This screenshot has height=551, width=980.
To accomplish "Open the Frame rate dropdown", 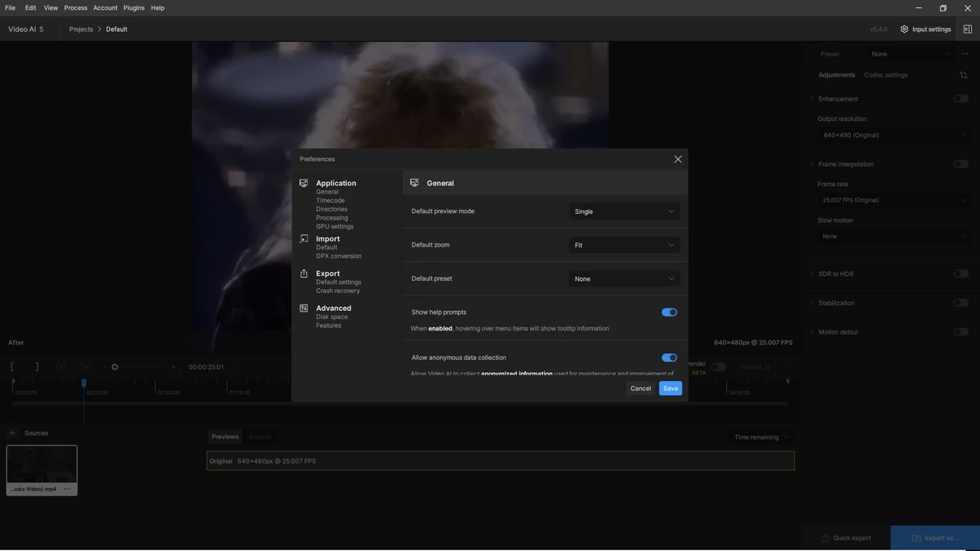I will pyautogui.click(x=893, y=200).
